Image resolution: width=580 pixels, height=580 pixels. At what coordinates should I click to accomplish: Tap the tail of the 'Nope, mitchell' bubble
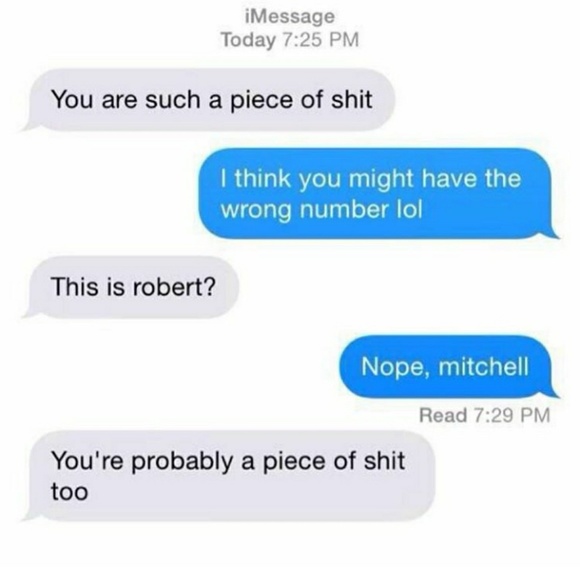point(553,393)
